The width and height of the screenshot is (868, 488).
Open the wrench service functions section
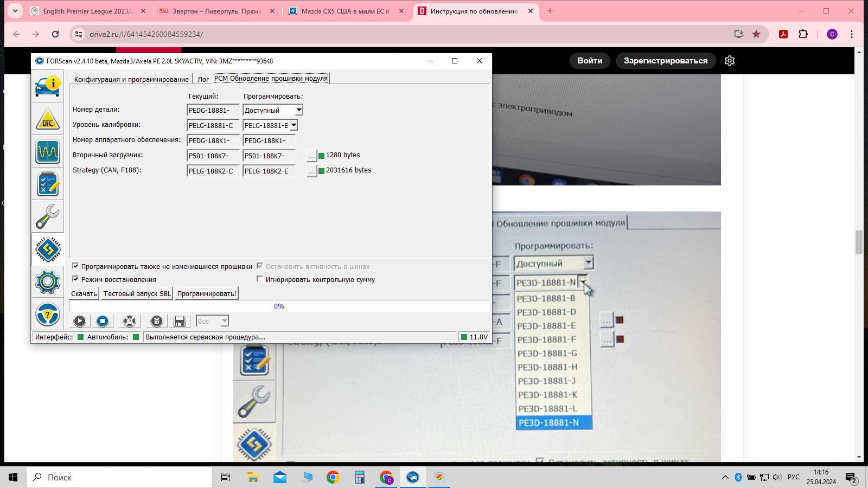tap(48, 217)
